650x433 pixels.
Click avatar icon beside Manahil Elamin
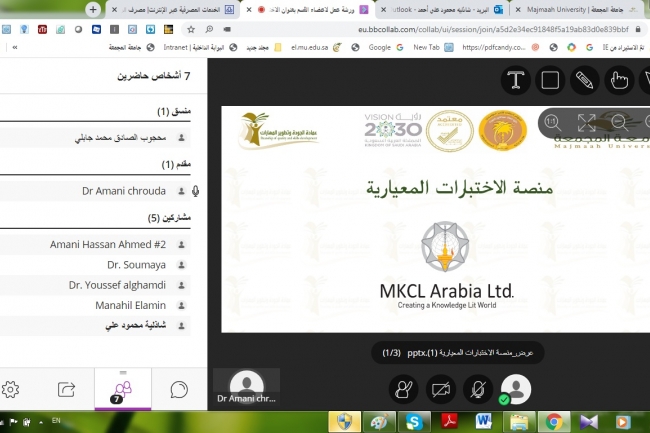pyautogui.click(x=181, y=305)
